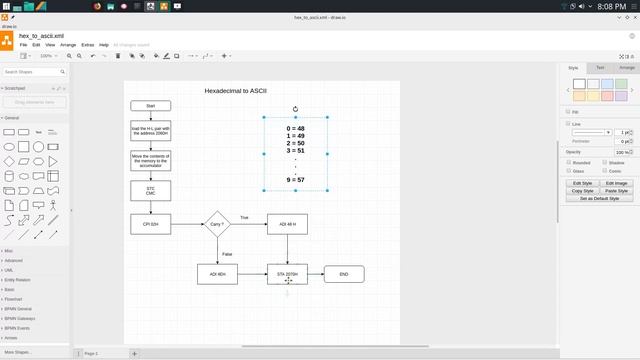
Task: Open the Extras menu
Action: click(x=88, y=45)
